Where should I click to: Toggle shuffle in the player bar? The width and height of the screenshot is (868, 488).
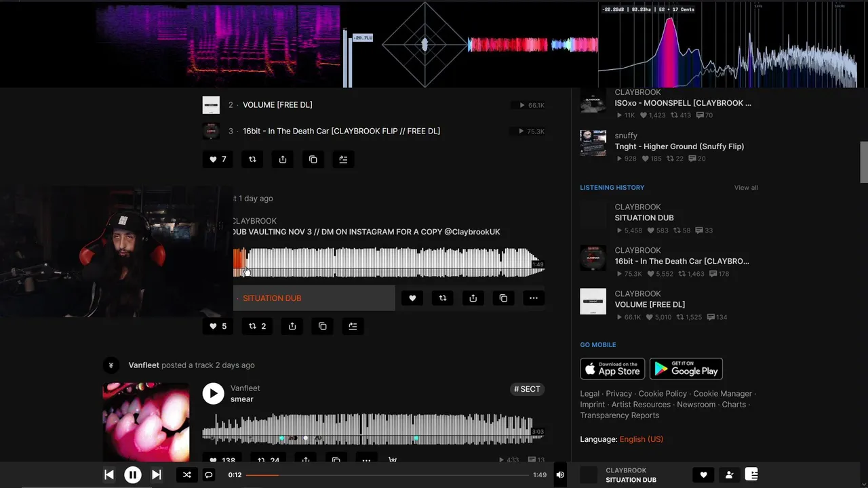[x=186, y=475]
